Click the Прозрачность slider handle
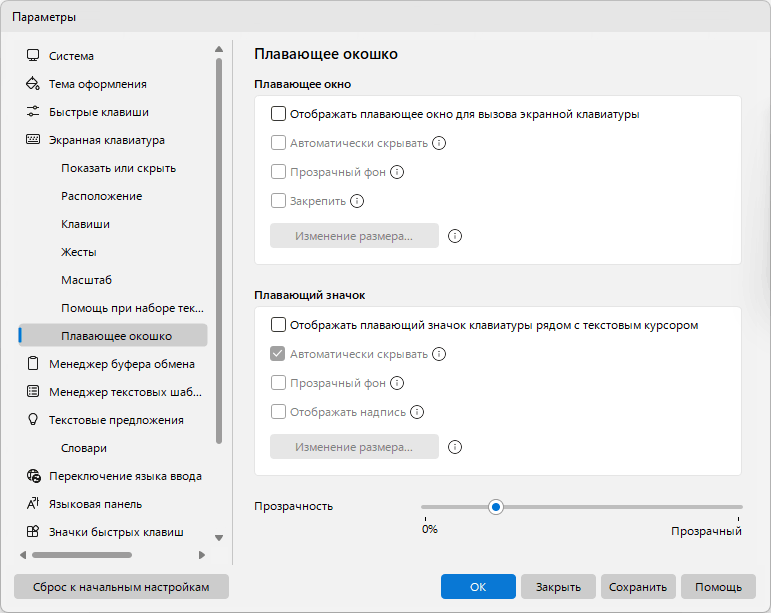This screenshot has height=613, width=771. (x=496, y=507)
